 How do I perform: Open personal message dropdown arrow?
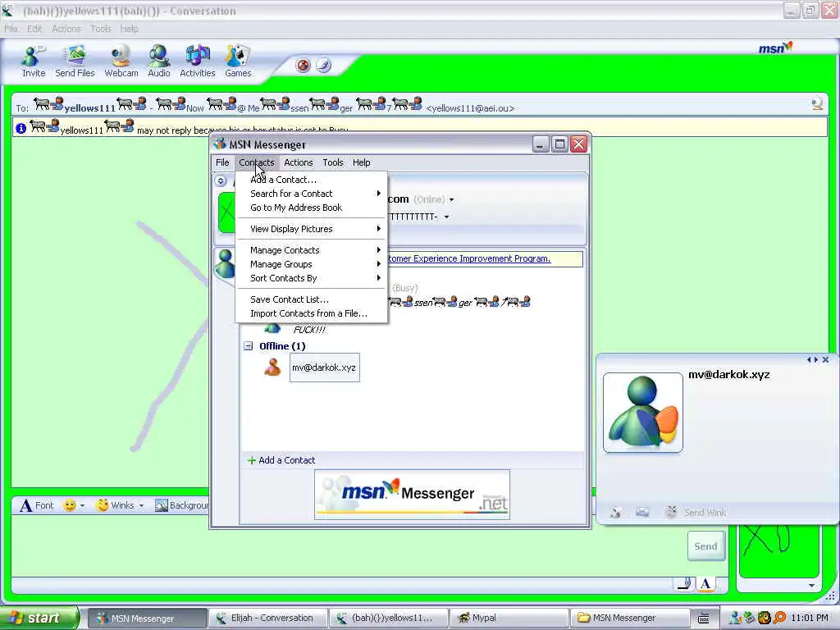pyautogui.click(x=446, y=217)
